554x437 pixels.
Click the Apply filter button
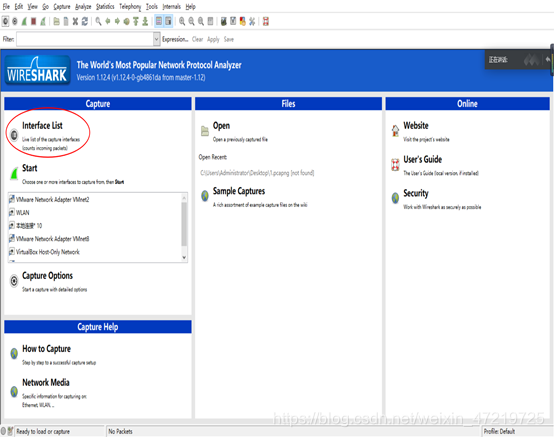(213, 39)
